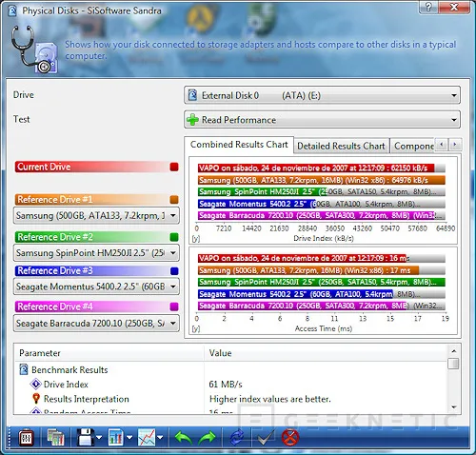This screenshot has height=455, width=476.
Task: Click the copy results icon in the toolbar
Action: [55, 438]
